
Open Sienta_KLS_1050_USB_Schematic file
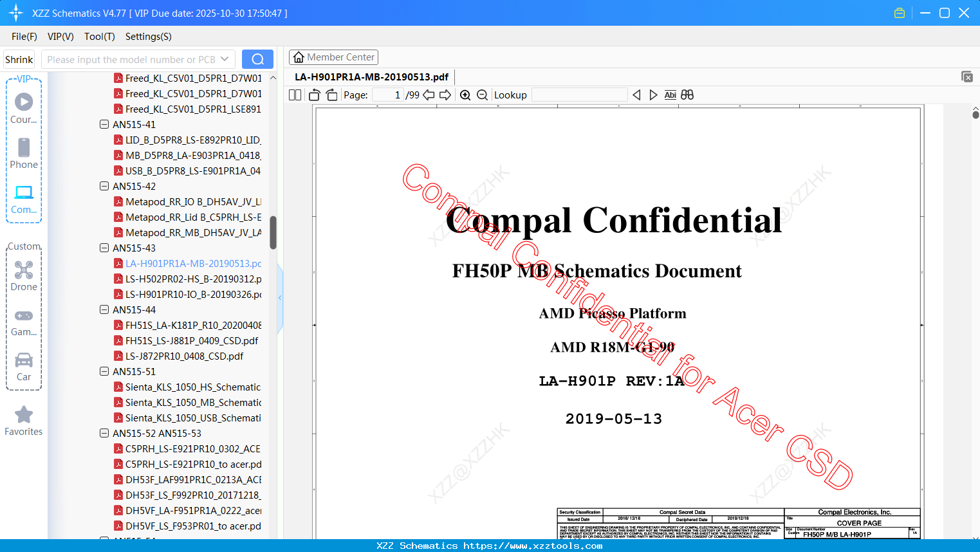[194, 418]
